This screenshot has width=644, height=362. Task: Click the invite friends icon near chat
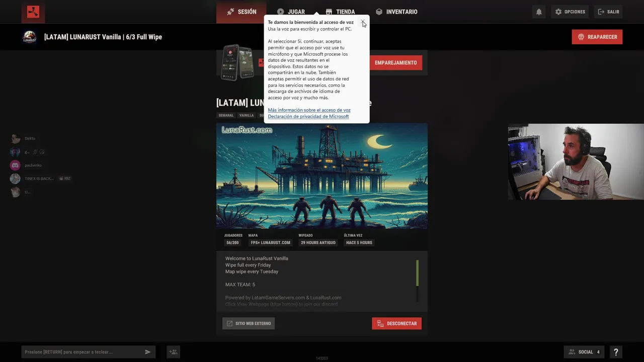[x=173, y=352]
